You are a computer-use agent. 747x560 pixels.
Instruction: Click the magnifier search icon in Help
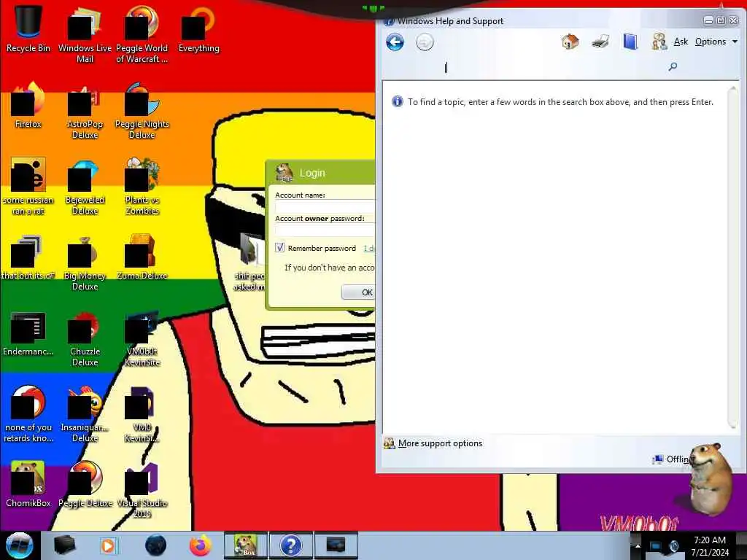tap(673, 66)
